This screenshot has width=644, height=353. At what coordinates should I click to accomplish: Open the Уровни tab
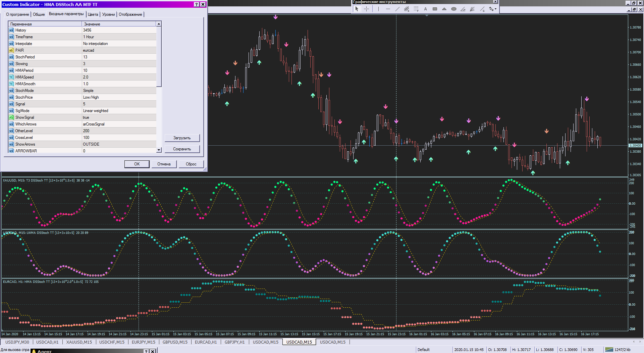point(108,14)
